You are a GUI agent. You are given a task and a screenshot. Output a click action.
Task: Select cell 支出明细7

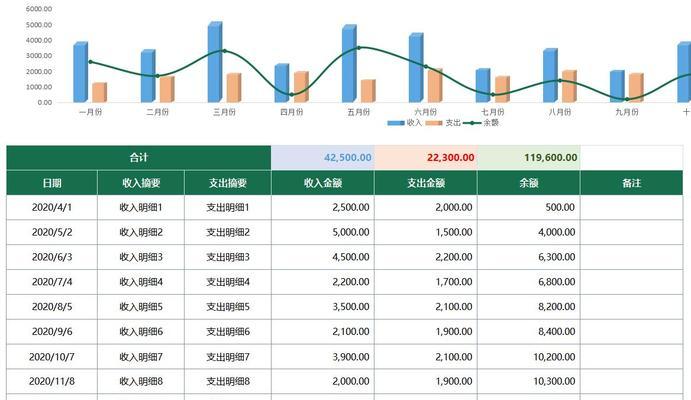tap(228, 357)
